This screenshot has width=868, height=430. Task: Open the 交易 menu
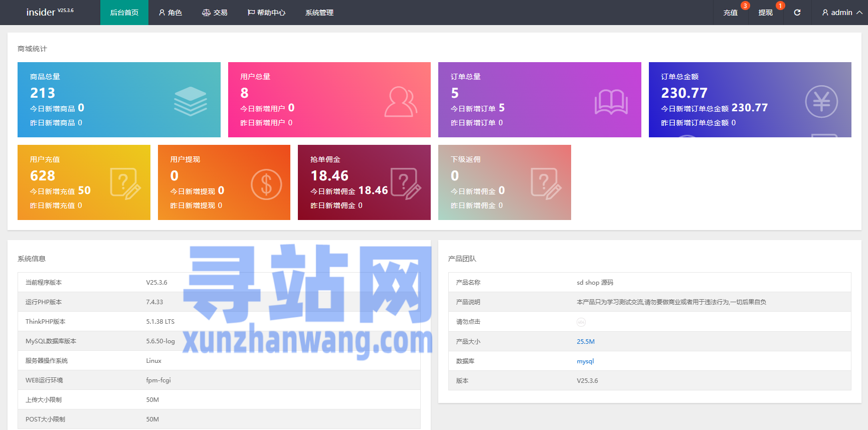(215, 13)
